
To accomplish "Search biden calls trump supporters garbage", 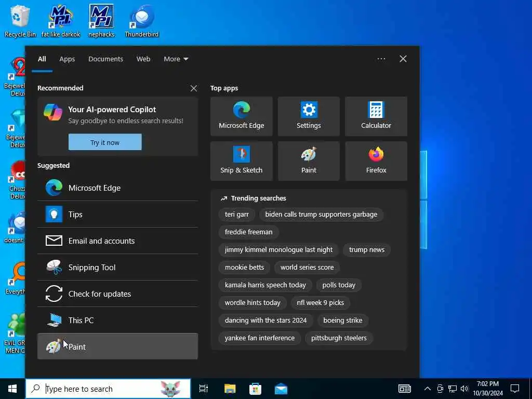I will [x=321, y=215].
